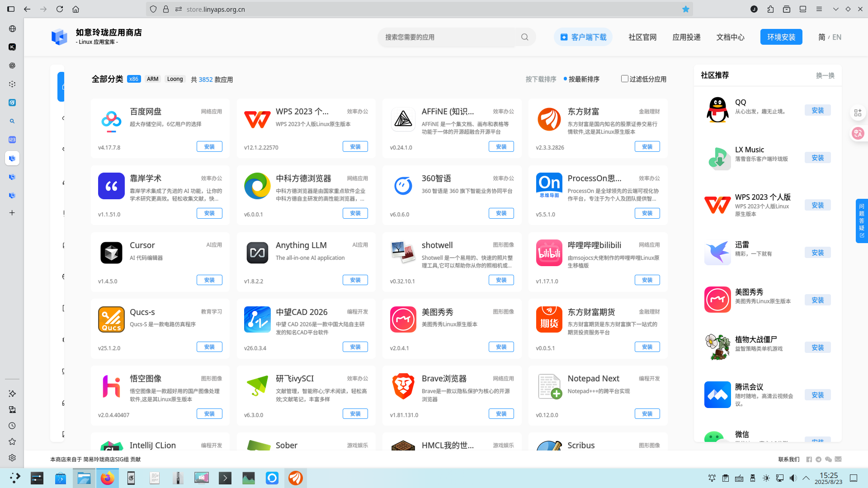Open the browser hamburger menu
The height and width of the screenshot is (488, 868).
[x=819, y=9]
